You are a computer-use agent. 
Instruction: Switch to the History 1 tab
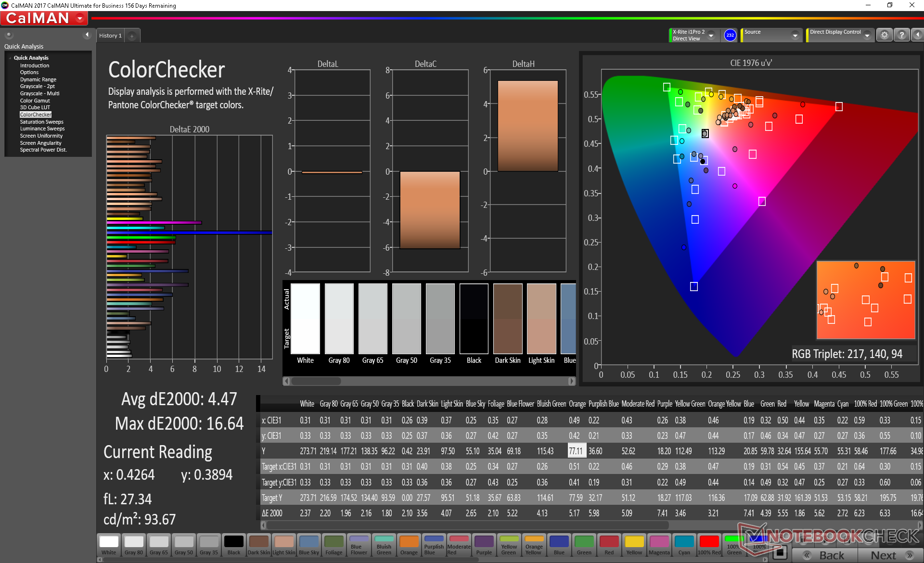[x=110, y=36]
